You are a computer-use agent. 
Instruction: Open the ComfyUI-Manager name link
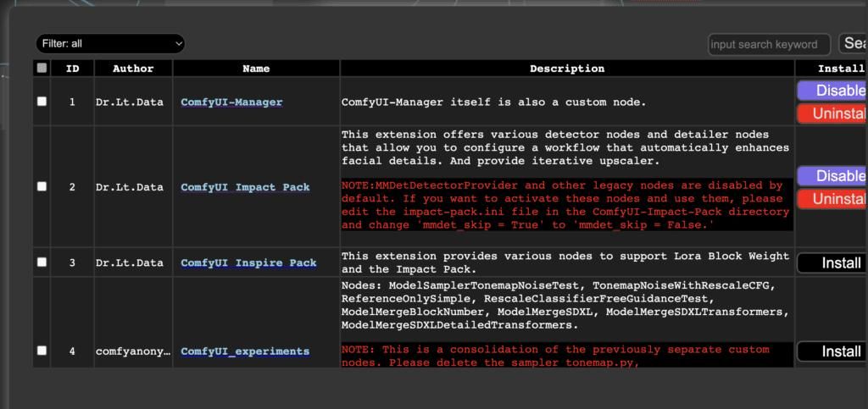point(231,102)
